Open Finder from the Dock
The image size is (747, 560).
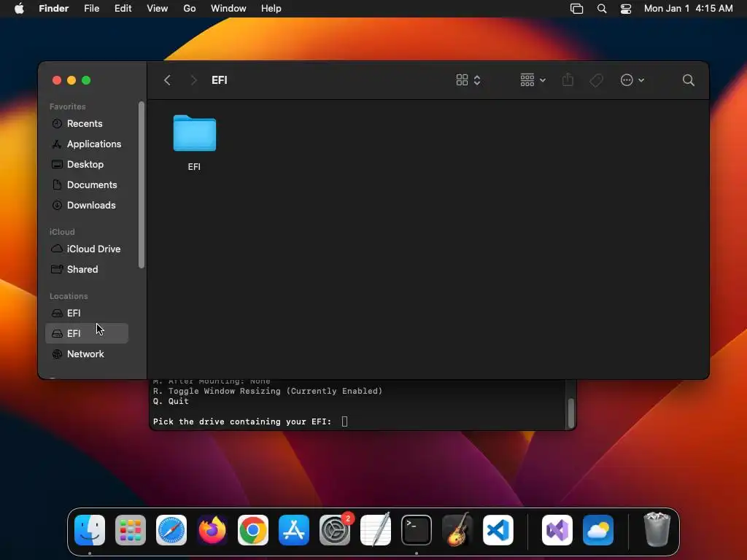[x=90, y=530]
